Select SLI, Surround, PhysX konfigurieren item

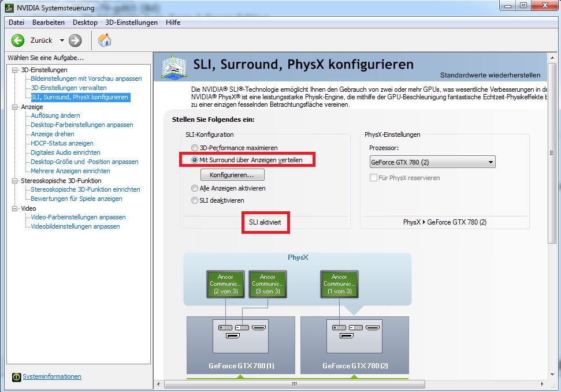tap(80, 98)
